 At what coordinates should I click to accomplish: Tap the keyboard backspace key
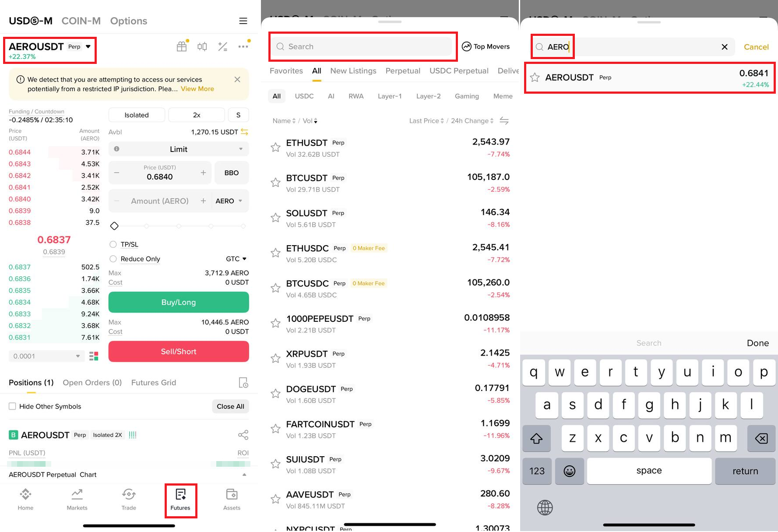[x=761, y=438]
